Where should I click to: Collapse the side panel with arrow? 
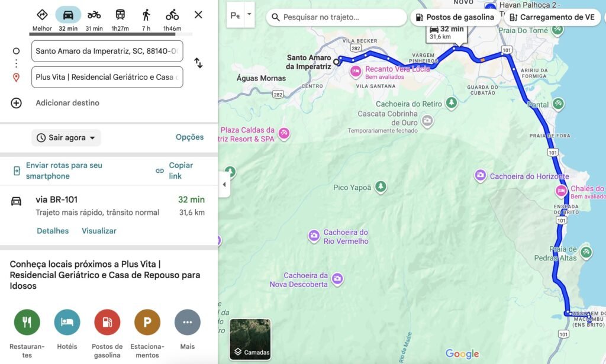tap(224, 185)
